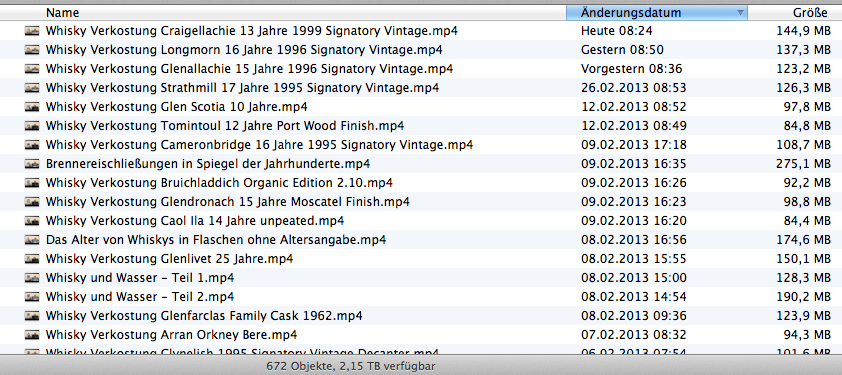Viewport: 842px width, 375px height.
Task: Select file Whisky Verkostung Bruichladdich Organic Edition 2.10.mp4
Action: coord(219,183)
